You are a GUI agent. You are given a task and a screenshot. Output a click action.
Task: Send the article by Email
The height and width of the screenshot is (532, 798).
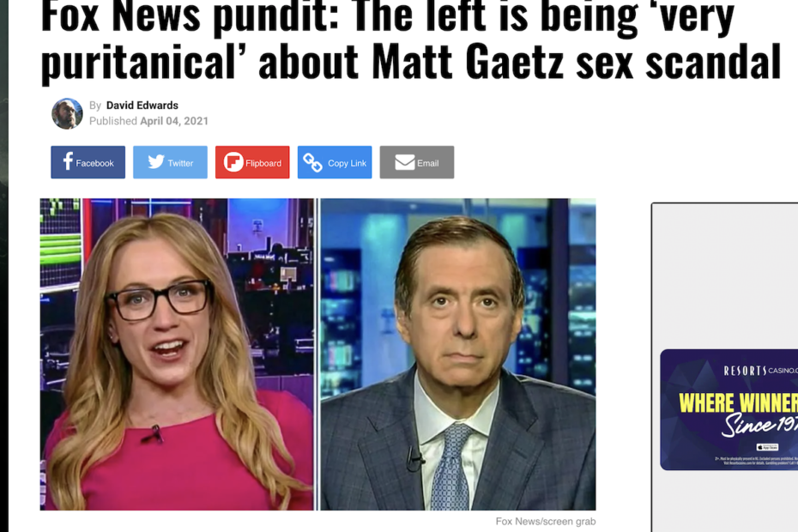417,162
